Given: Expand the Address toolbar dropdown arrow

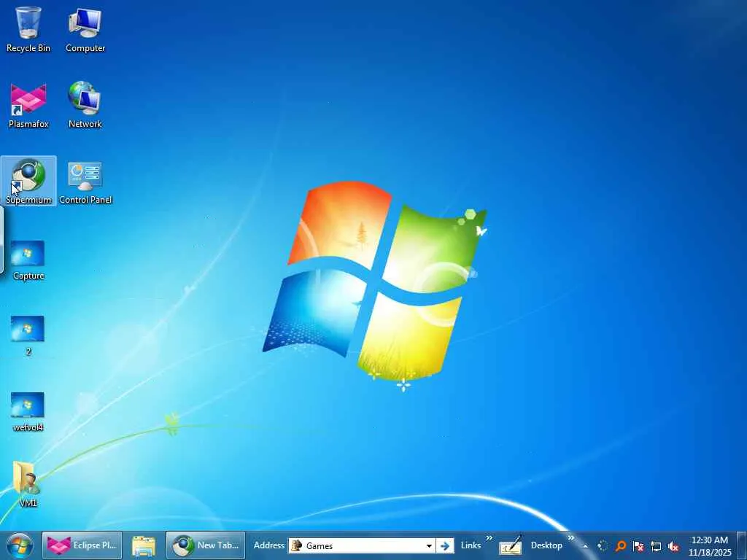Looking at the screenshot, I should click(429, 545).
